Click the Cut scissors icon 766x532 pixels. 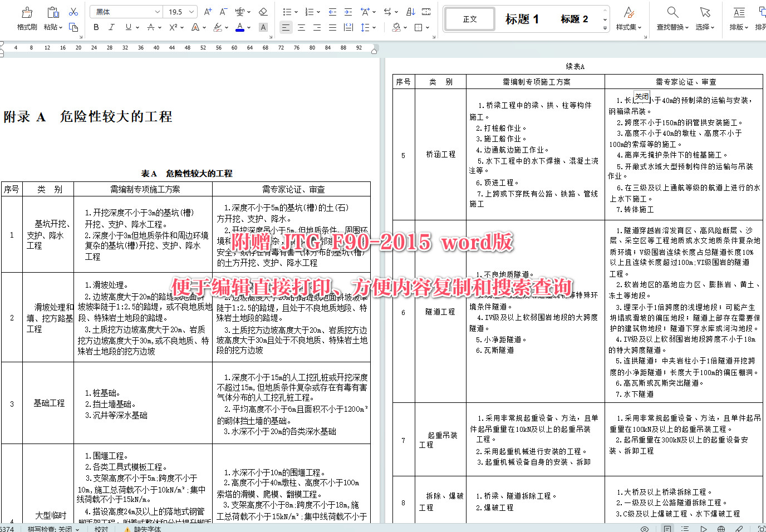(73, 11)
